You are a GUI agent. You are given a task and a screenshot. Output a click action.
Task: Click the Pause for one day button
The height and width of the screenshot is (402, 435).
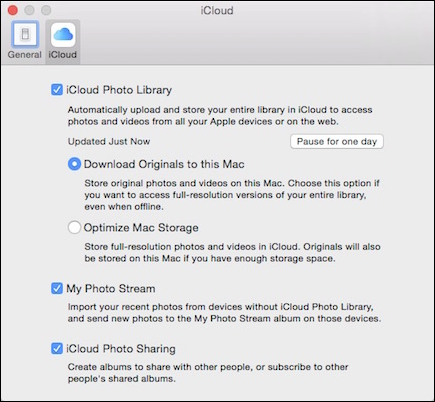337,142
